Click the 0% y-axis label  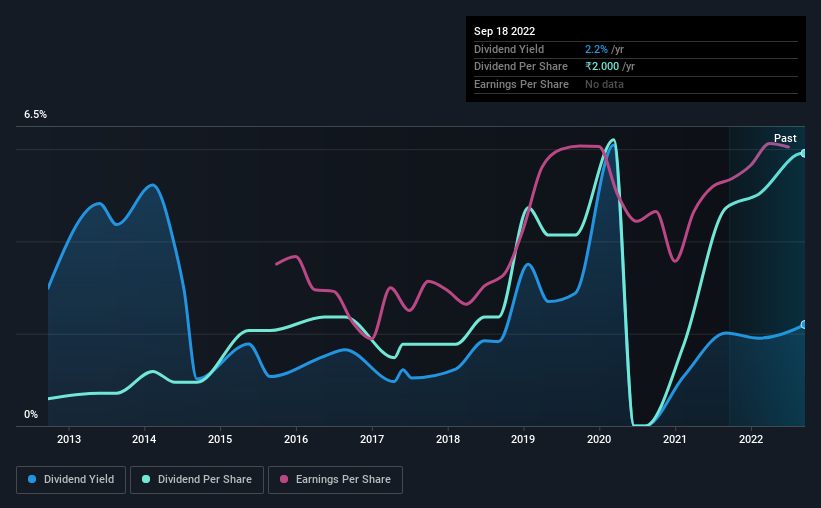pyautogui.click(x=31, y=414)
